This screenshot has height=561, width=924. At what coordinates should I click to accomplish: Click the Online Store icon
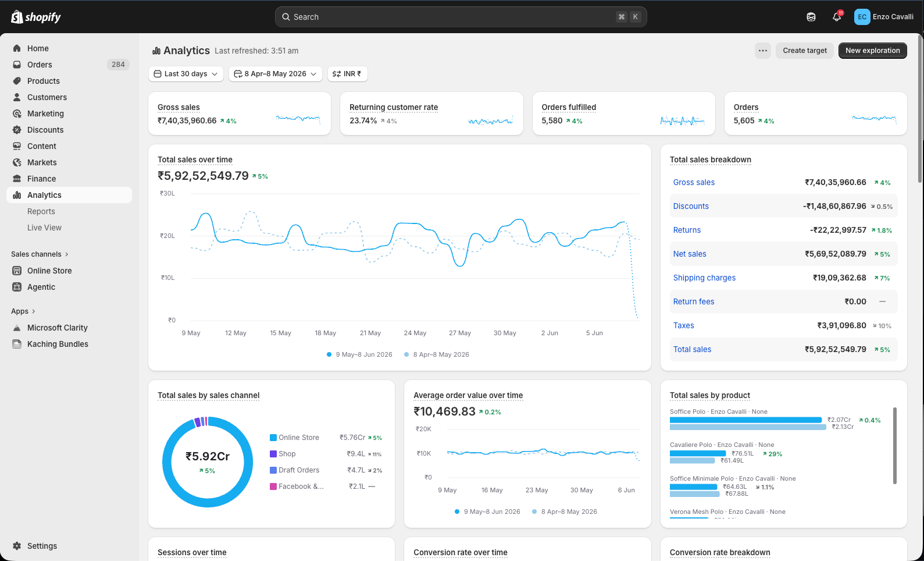tap(17, 271)
